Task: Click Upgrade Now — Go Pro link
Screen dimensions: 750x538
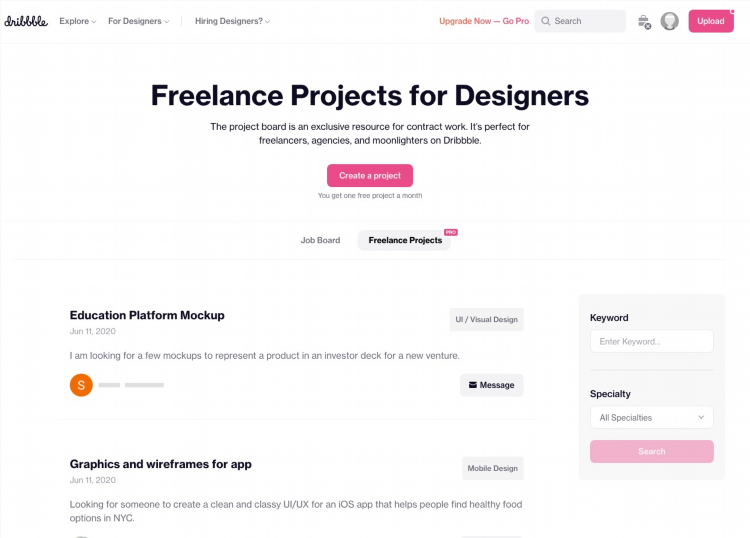Action: [x=484, y=21]
